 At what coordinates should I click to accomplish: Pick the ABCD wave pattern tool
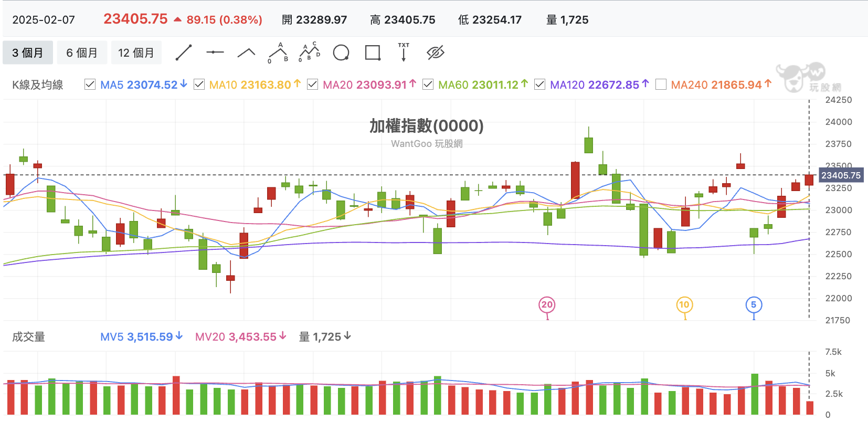(310, 52)
